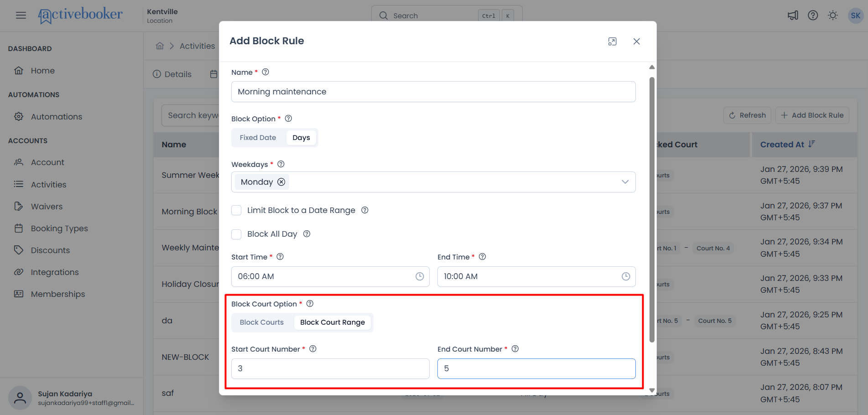
Task: Click the Refresh button
Action: (x=747, y=115)
